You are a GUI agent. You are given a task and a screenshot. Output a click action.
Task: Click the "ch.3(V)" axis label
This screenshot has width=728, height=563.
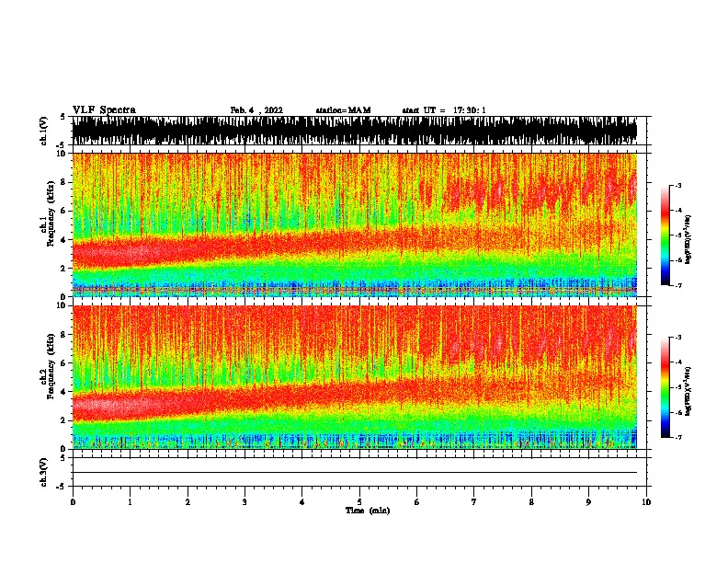[43, 472]
